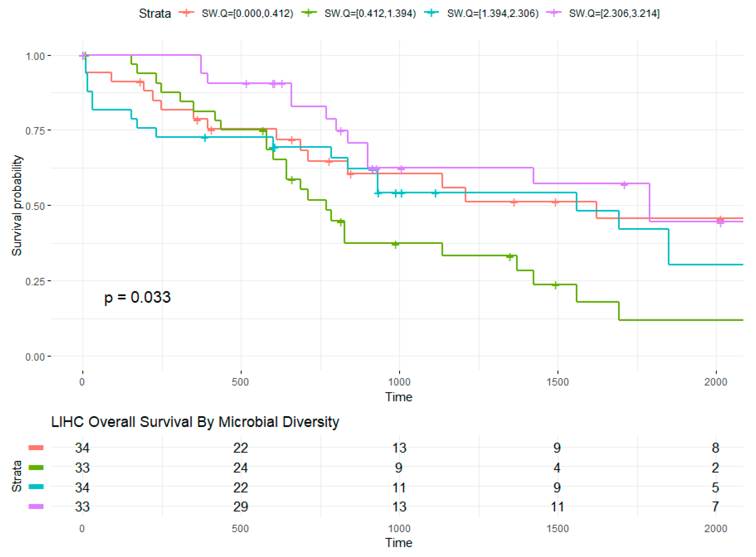Click the Time label under risk table
The height and width of the screenshot is (557, 756).
399,543
